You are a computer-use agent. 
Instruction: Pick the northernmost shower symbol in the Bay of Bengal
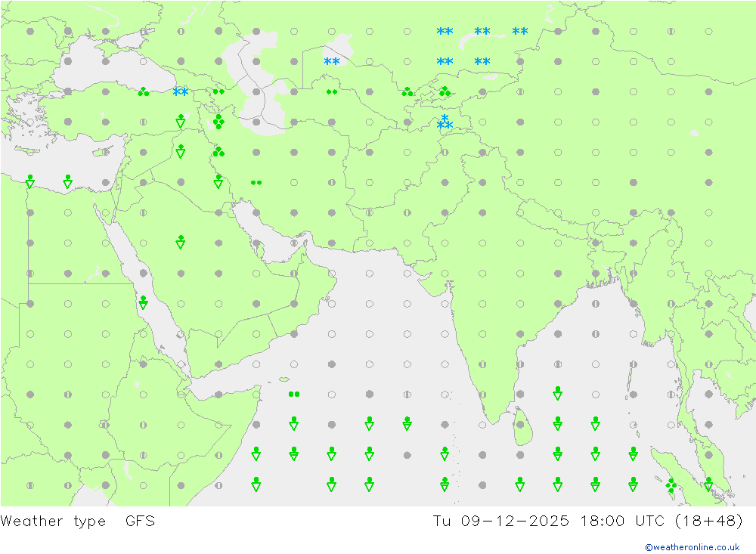(x=557, y=393)
